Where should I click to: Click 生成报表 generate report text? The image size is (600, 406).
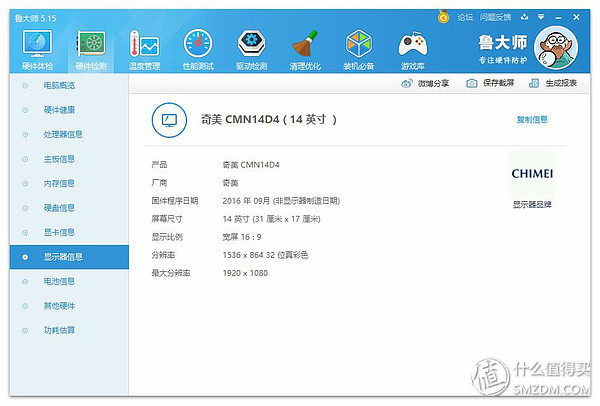pos(561,83)
